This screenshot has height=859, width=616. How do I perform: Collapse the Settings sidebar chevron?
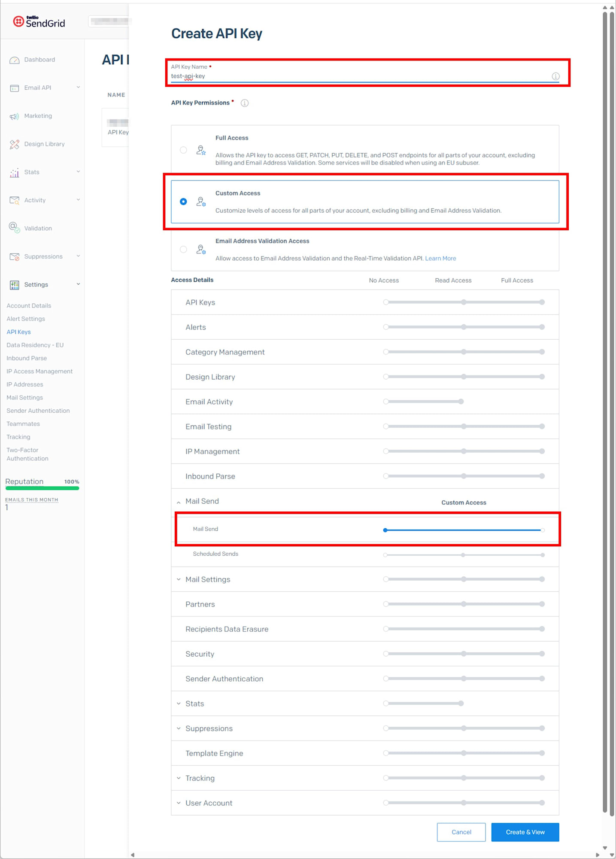pyautogui.click(x=78, y=284)
